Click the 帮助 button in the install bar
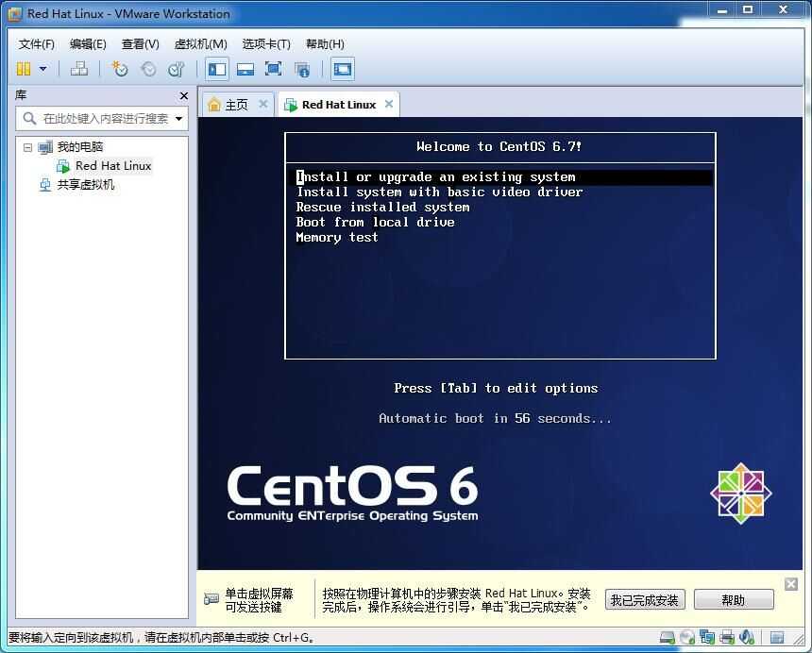 point(734,600)
